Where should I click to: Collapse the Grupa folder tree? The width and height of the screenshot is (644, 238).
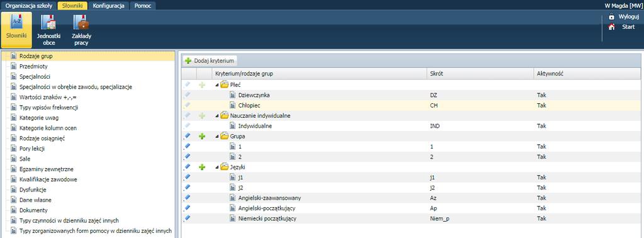coord(217,137)
